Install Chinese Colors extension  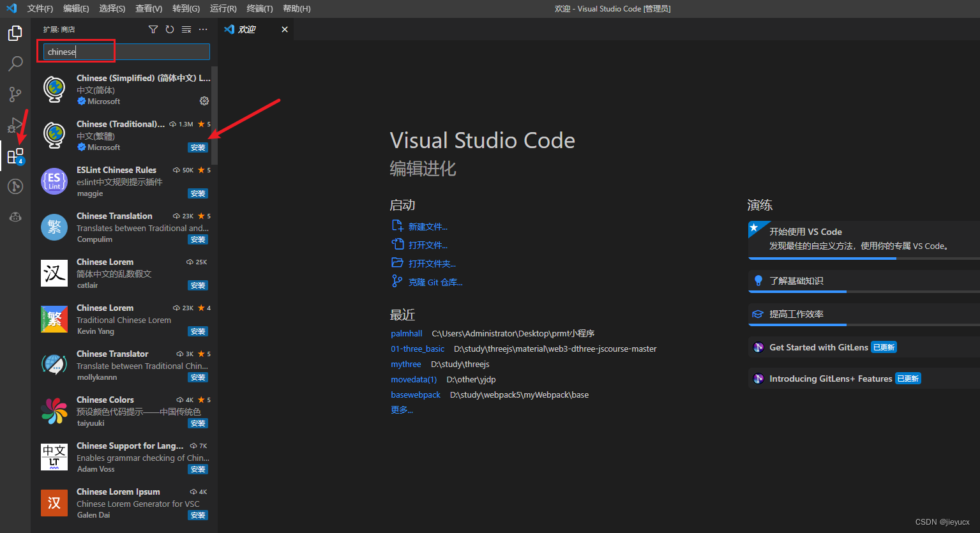pyautogui.click(x=198, y=423)
